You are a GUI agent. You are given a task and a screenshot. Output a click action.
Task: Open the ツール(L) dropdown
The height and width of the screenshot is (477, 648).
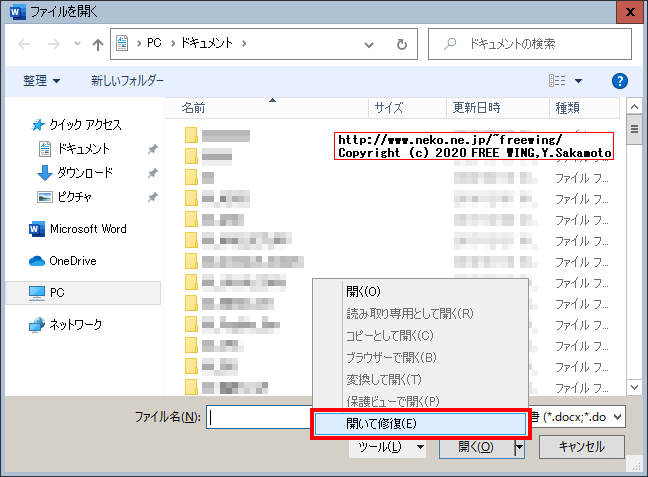tap(387, 447)
